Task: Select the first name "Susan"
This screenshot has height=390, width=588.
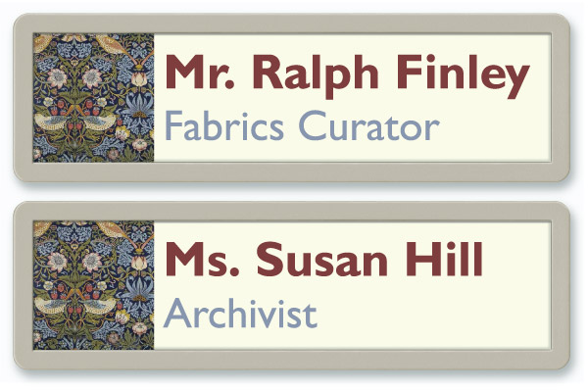Action: [321, 260]
